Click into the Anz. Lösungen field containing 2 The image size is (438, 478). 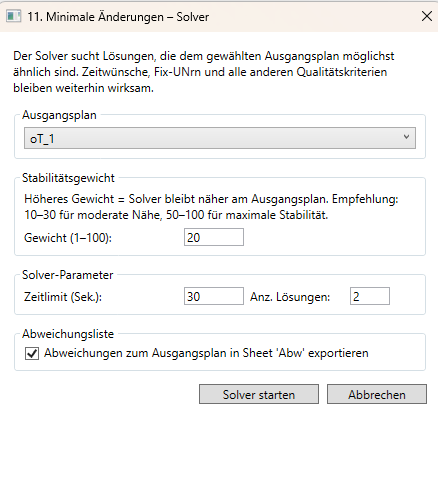click(x=370, y=296)
